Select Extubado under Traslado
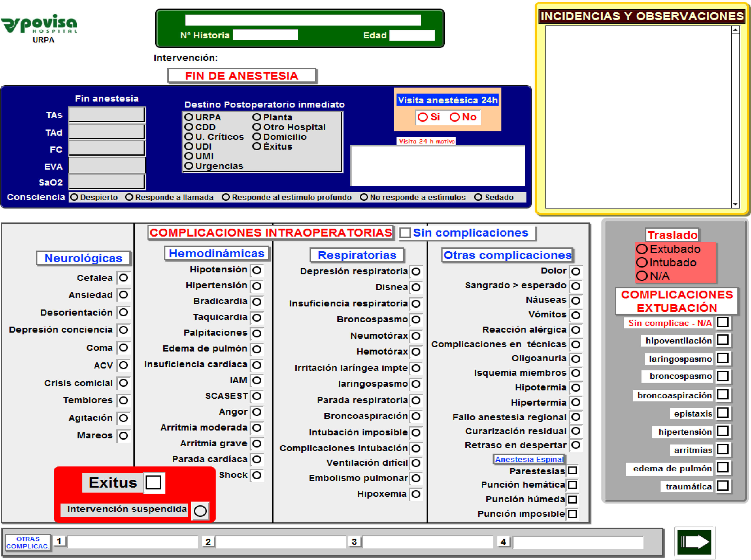Image resolution: width=751 pixels, height=560 pixels. point(641,249)
